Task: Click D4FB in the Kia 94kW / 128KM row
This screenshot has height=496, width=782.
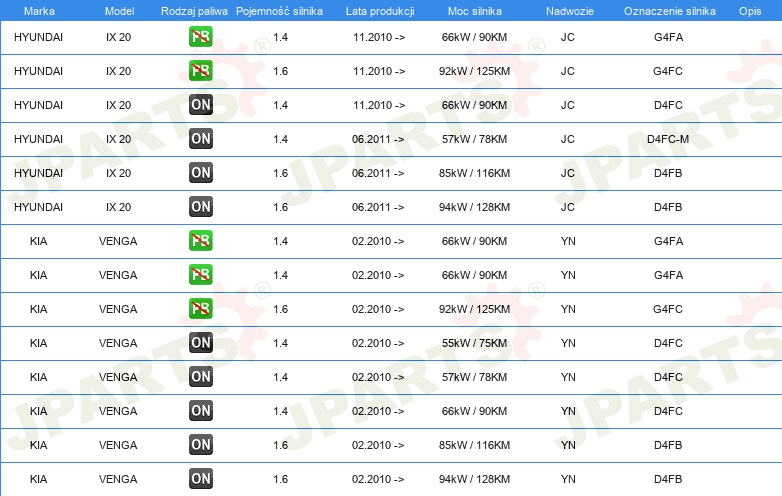Action: [668, 479]
